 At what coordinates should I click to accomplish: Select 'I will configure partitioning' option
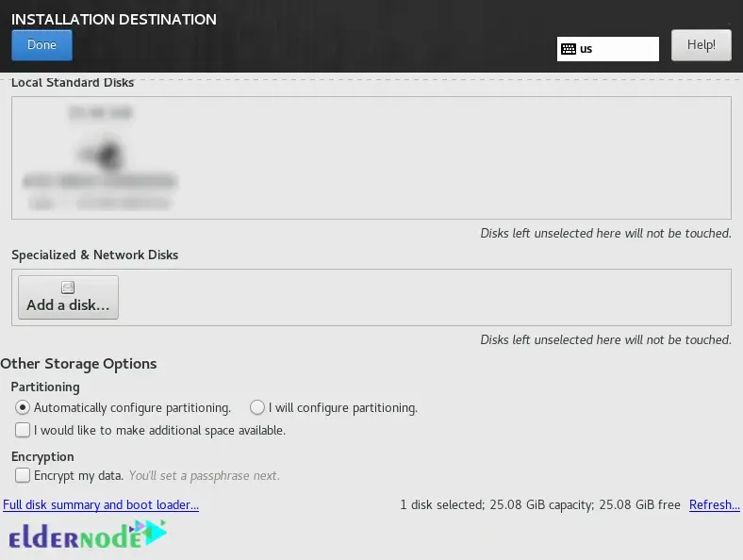pos(257,408)
